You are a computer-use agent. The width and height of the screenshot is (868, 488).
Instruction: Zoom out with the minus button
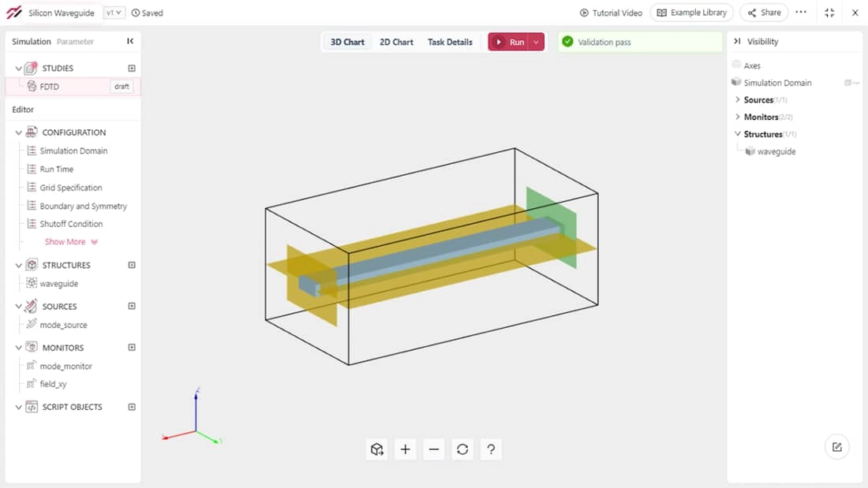tap(434, 449)
